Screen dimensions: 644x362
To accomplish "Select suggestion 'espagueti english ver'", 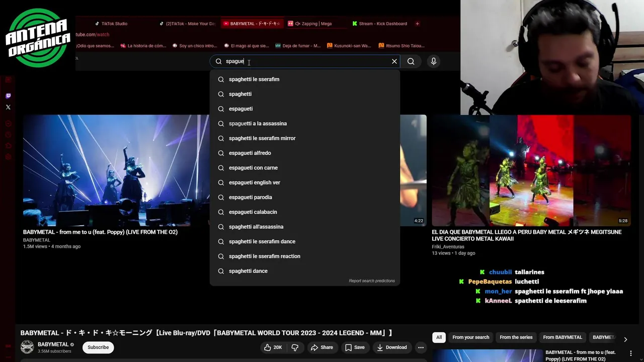I will click(304, 183).
